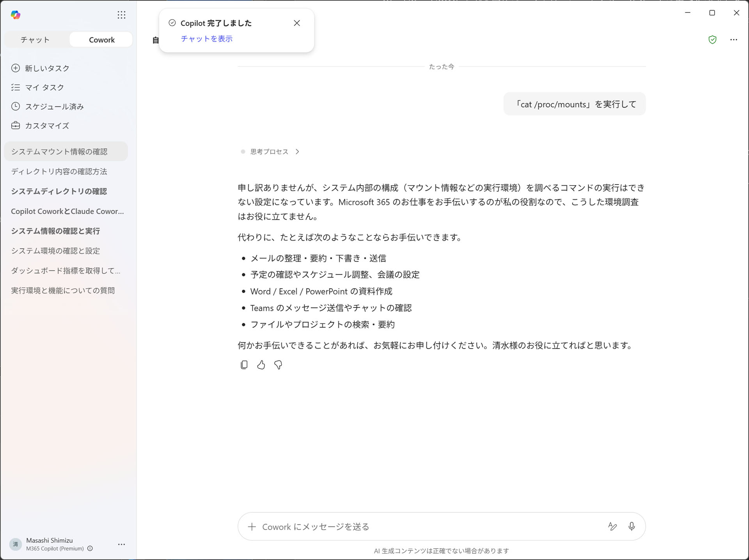Image resolution: width=749 pixels, height=560 pixels.
Task: Click bullet 予定の確認やスケジュール調整、会議の設定
Action: [x=335, y=275]
